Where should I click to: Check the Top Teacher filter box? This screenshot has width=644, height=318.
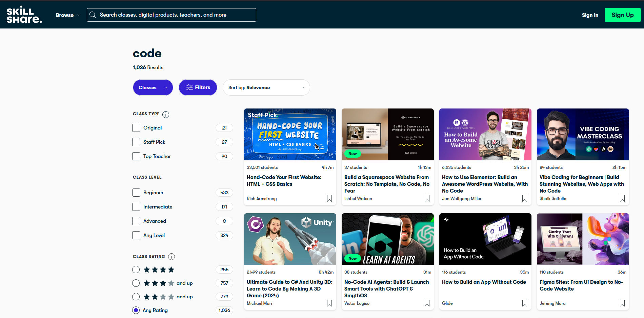coord(136,156)
